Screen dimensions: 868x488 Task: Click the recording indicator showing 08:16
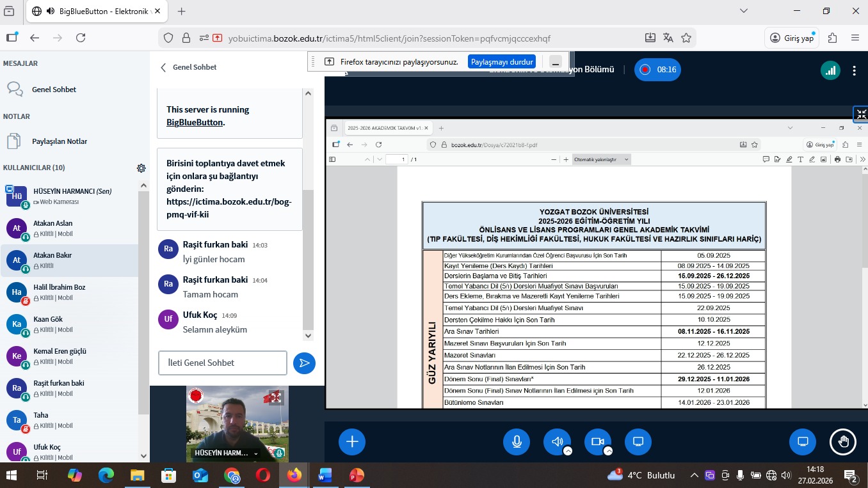click(x=657, y=70)
